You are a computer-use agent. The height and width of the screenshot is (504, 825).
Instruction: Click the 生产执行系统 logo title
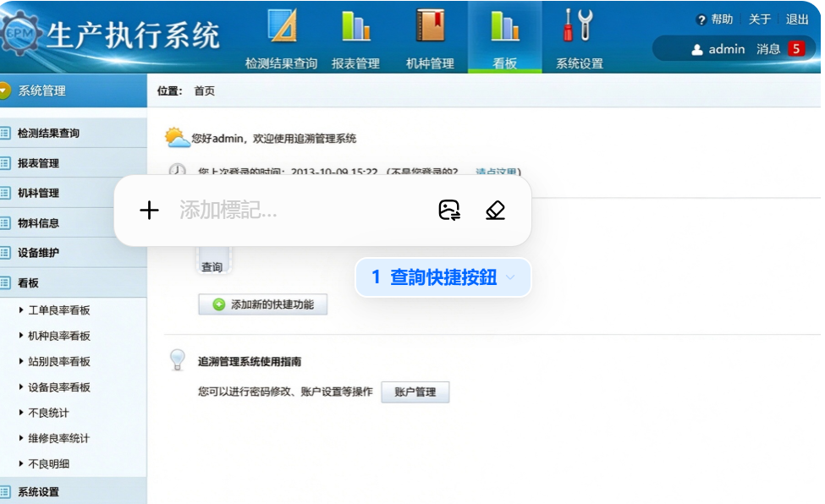tap(133, 36)
